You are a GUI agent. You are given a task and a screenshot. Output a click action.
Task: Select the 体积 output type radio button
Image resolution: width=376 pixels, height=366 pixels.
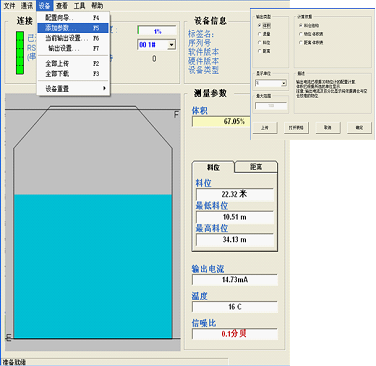coord(260,25)
